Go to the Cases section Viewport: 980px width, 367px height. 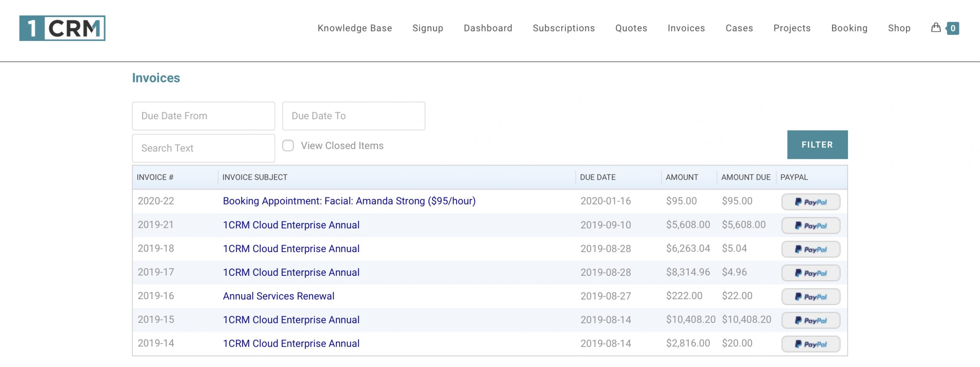739,28
